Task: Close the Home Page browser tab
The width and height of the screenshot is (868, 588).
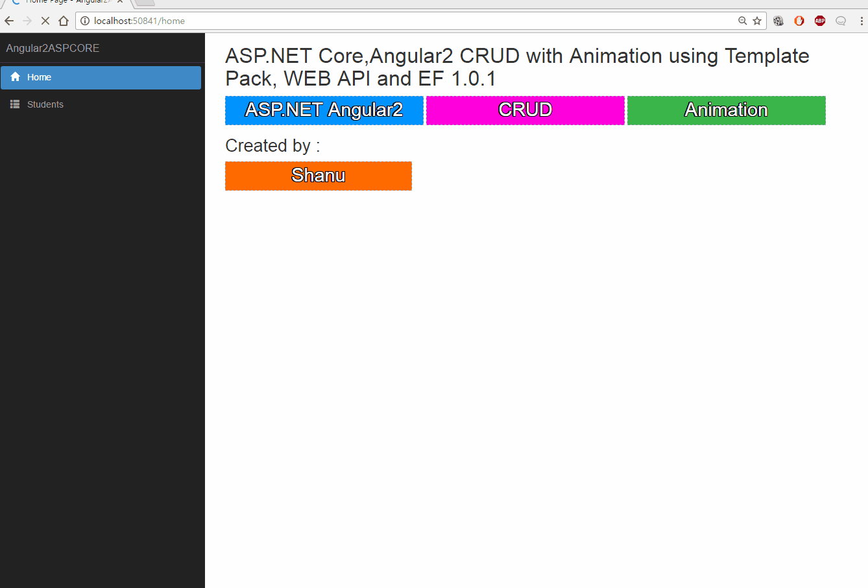Action: tap(120, 2)
